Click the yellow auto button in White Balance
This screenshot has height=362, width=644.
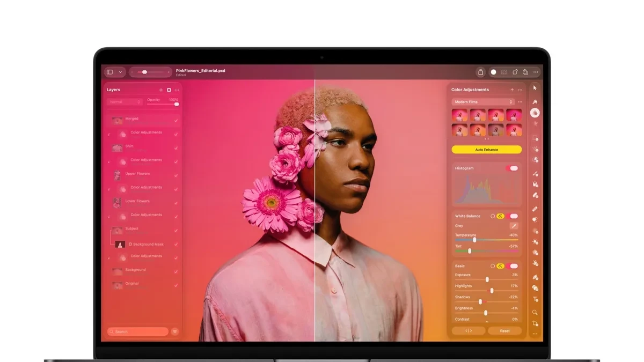tap(501, 216)
